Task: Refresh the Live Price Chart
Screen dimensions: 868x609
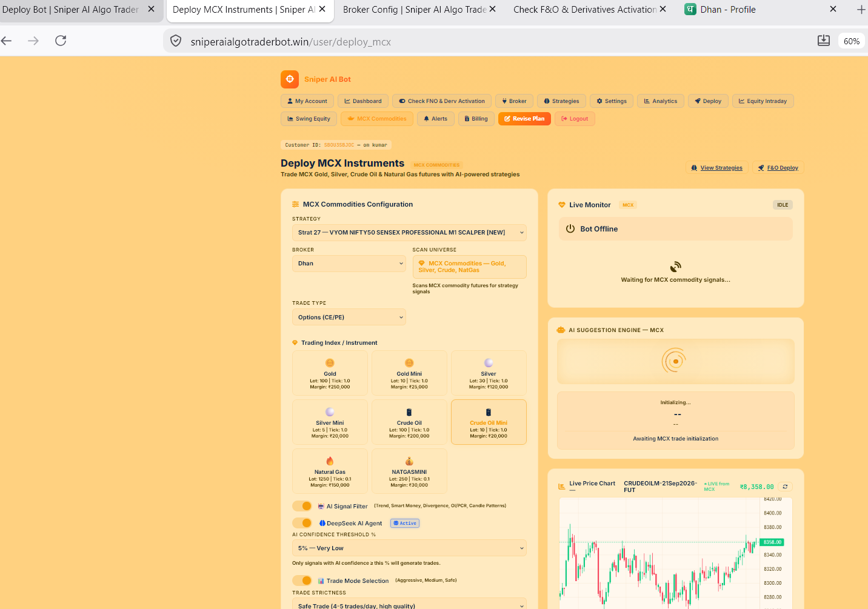Action: 785,487
